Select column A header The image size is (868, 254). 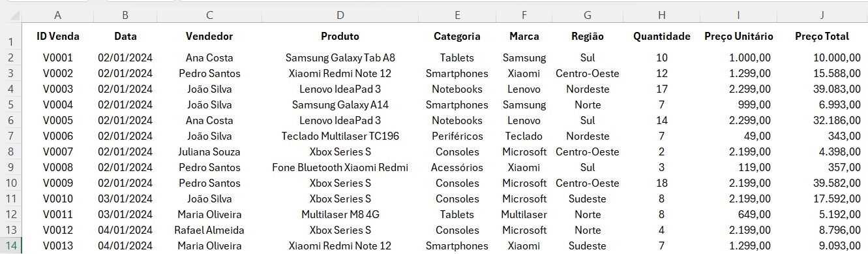tap(58, 14)
